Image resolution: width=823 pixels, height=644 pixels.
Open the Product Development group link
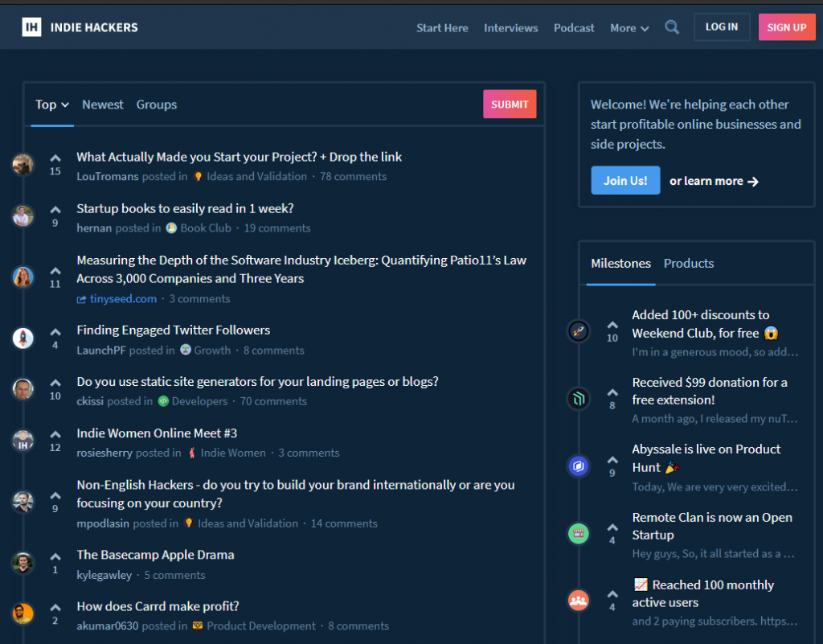261,626
